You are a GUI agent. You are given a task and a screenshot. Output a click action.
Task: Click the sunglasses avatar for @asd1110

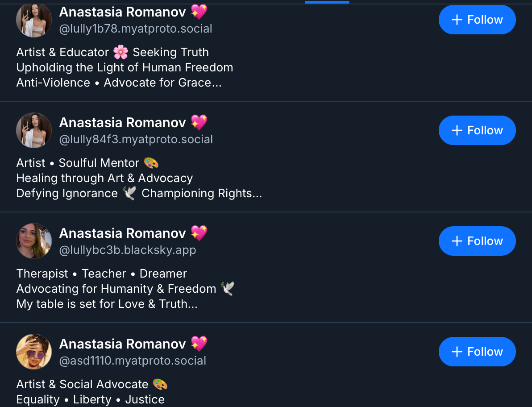tap(34, 352)
